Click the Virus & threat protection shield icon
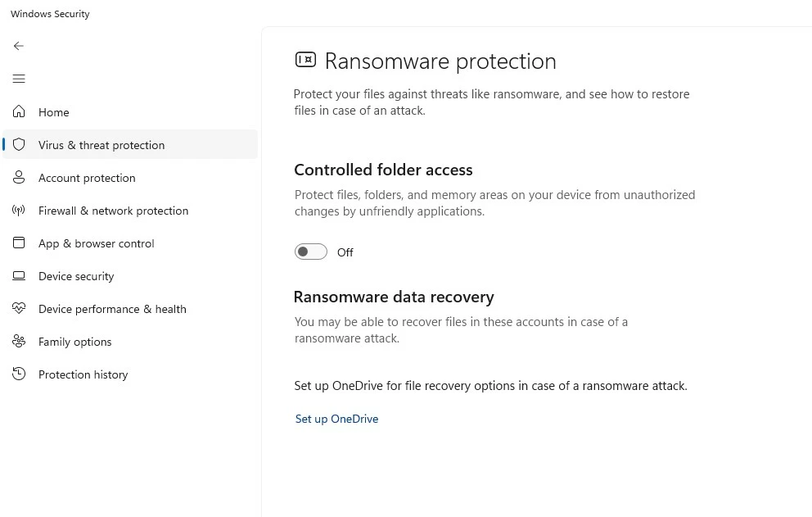This screenshot has width=812, height=517. point(19,145)
